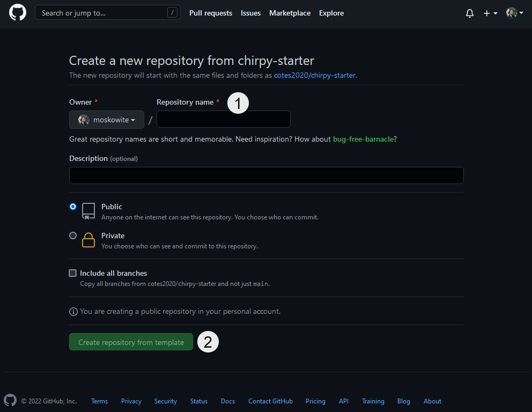
Task: Open the notifications bell icon
Action: coord(470,13)
